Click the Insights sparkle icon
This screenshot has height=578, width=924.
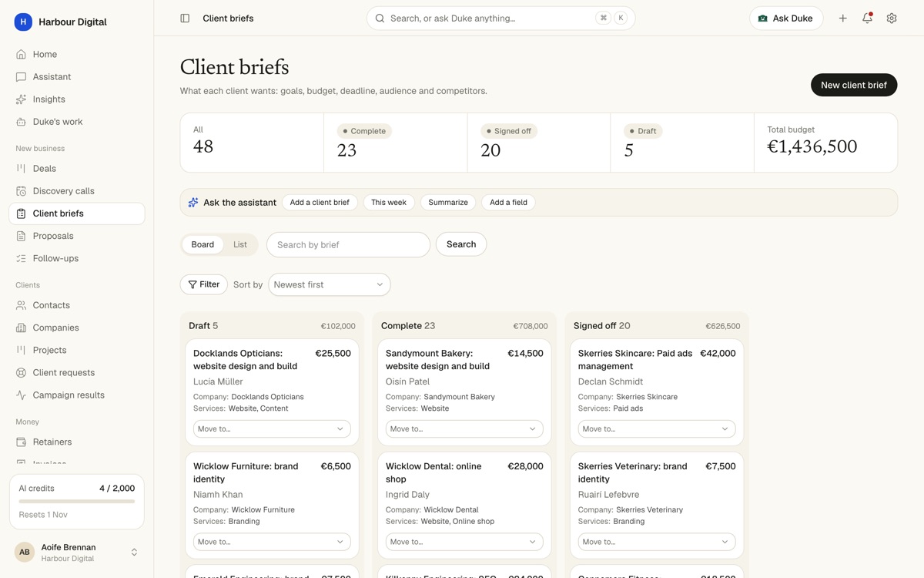tap(21, 99)
